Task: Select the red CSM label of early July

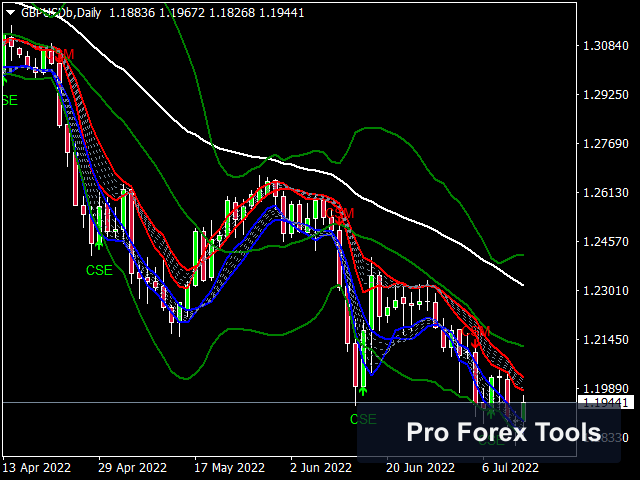Action: click(476, 331)
